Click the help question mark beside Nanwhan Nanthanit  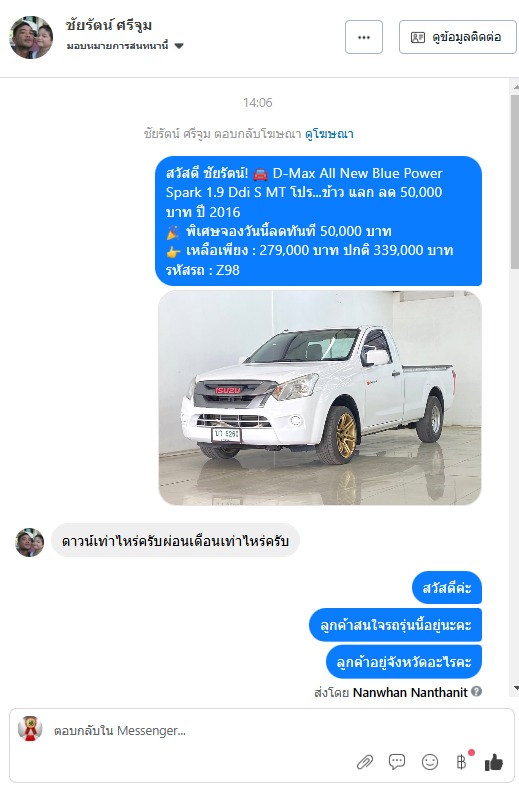tap(477, 692)
